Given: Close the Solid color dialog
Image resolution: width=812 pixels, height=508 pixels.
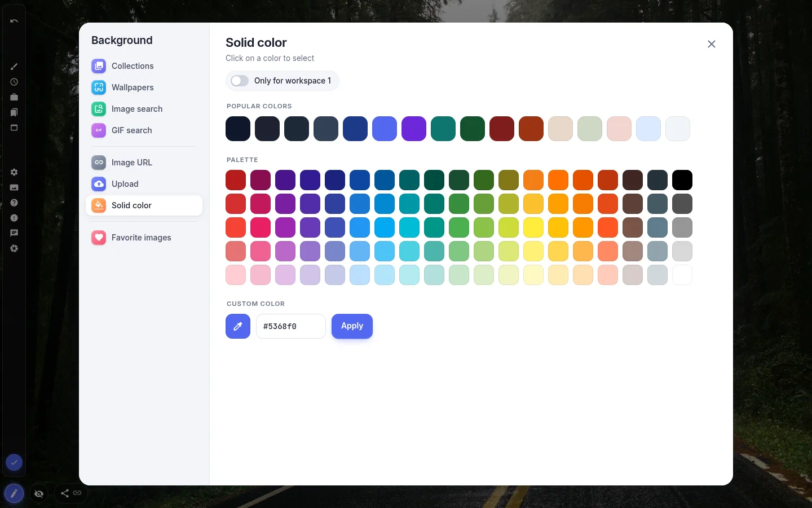Looking at the screenshot, I should pyautogui.click(x=712, y=44).
